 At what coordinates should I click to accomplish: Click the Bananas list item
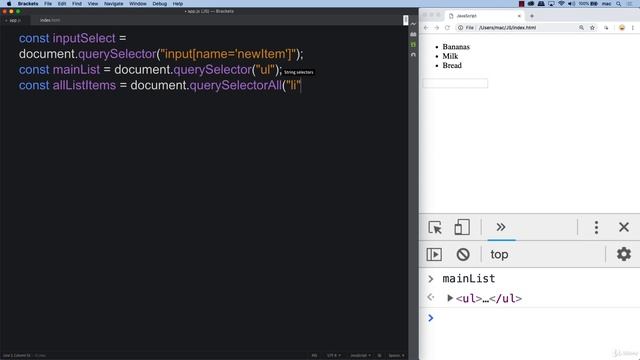[456, 47]
